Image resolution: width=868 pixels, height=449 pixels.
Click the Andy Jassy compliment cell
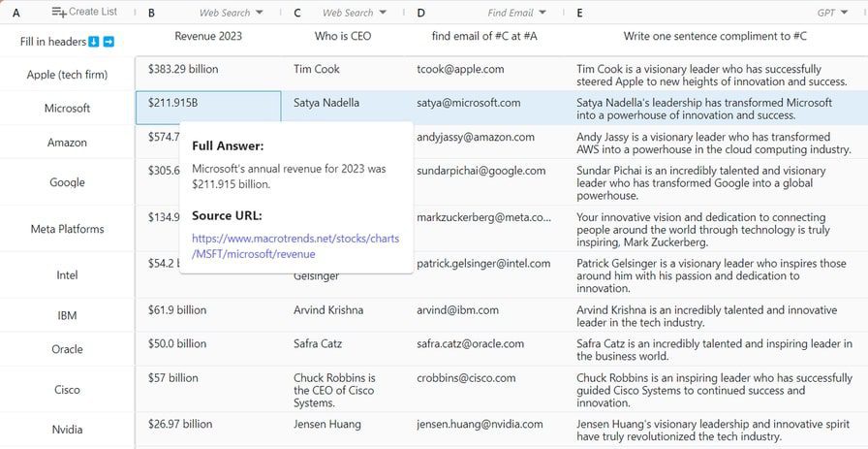[x=716, y=142]
